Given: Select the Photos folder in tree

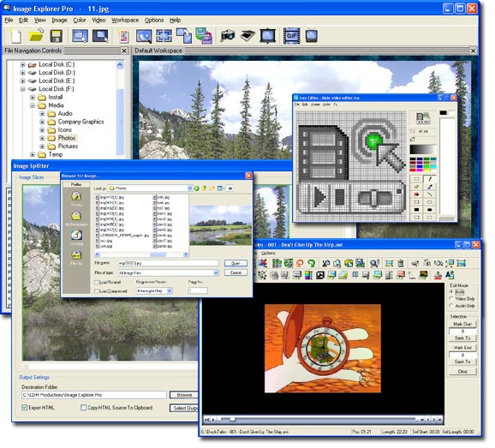Looking at the screenshot, I should tap(67, 138).
